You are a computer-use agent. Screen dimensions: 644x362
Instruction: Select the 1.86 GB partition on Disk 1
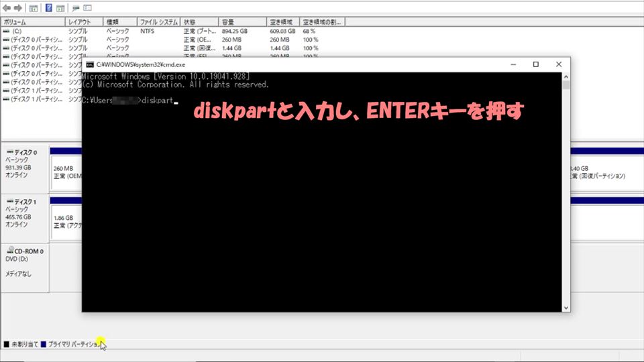pos(66,222)
